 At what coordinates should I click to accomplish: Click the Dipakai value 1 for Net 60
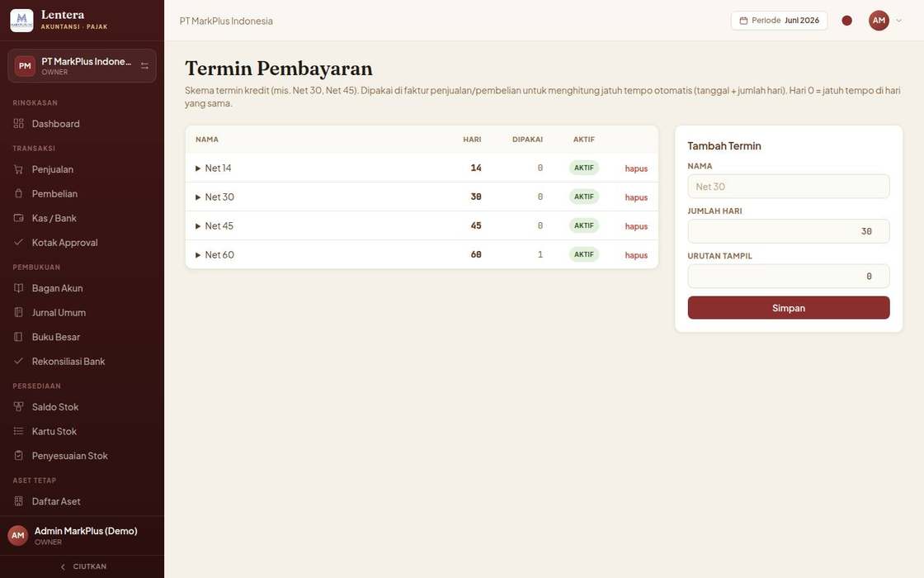[x=540, y=255]
